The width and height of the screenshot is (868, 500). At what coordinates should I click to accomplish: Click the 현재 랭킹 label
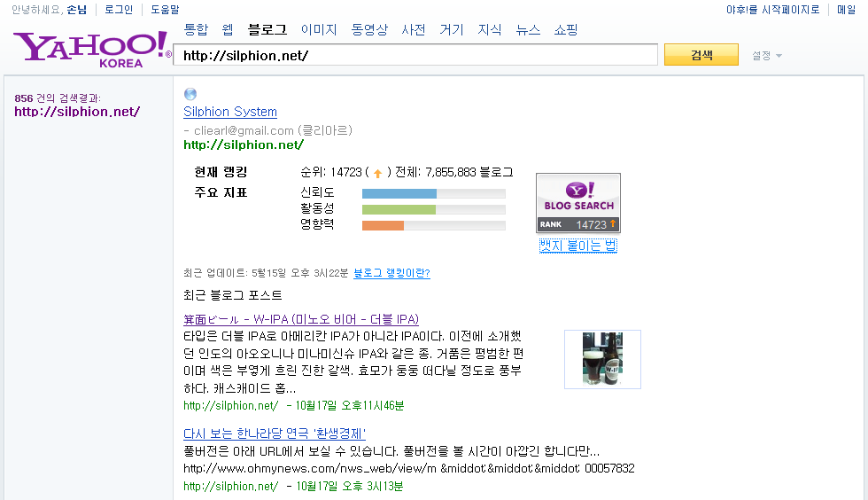coord(221,172)
